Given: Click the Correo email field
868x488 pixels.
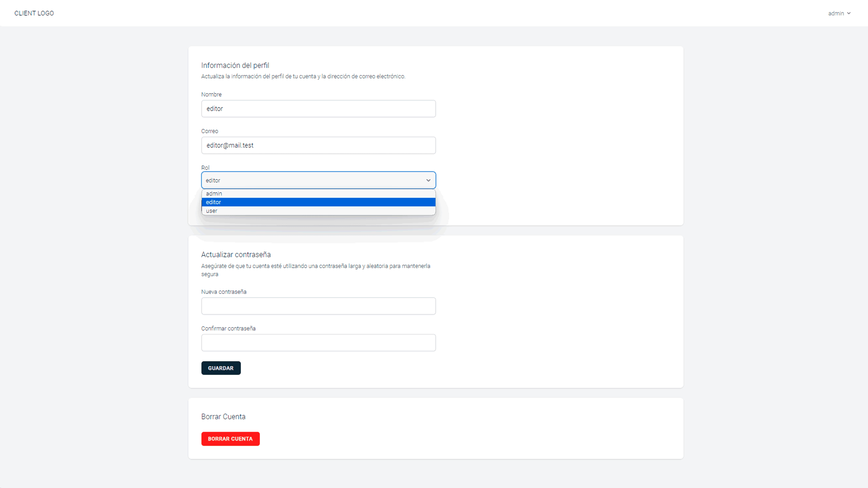Looking at the screenshot, I should [318, 145].
